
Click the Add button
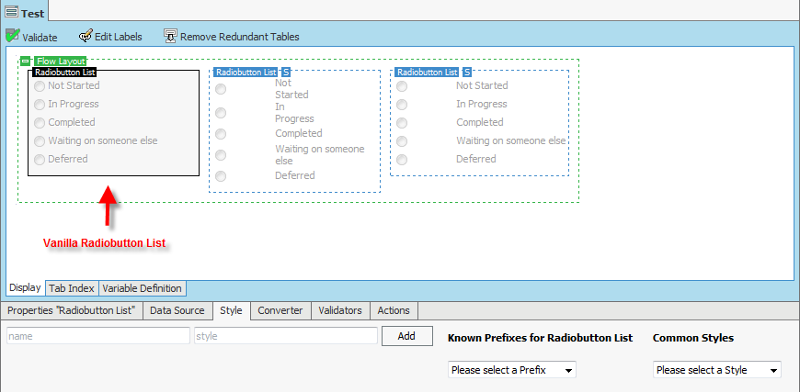(407, 336)
